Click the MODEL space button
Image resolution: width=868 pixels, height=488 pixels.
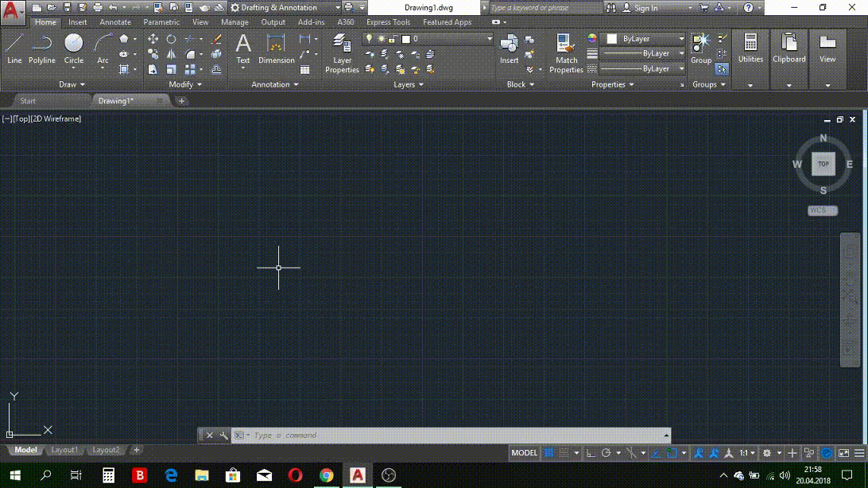(x=524, y=453)
